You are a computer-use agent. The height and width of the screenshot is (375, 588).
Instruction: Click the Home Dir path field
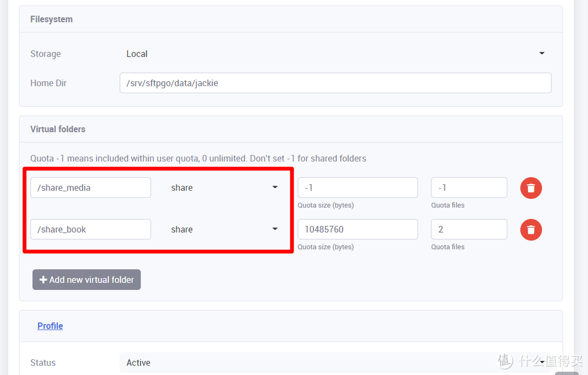pyautogui.click(x=335, y=83)
